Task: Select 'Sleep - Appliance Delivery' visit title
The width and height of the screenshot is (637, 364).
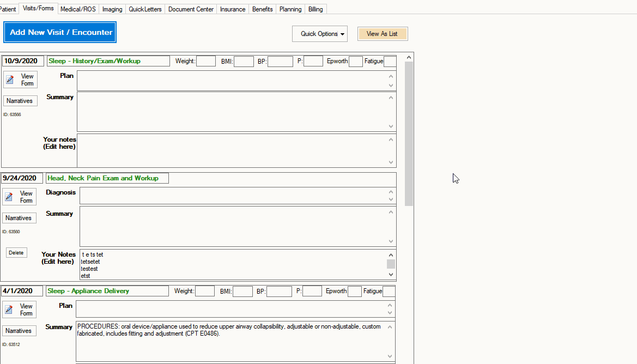Action: click(107, 292)
